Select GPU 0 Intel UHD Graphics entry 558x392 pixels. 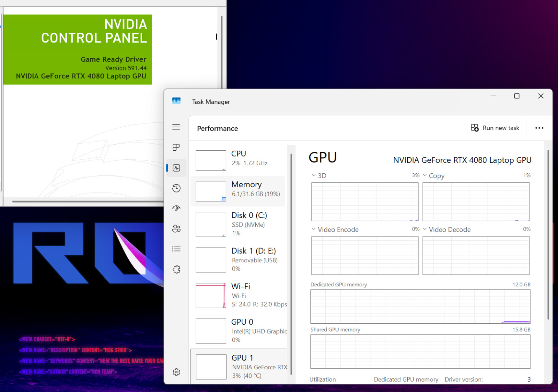[x=239, y=331]
